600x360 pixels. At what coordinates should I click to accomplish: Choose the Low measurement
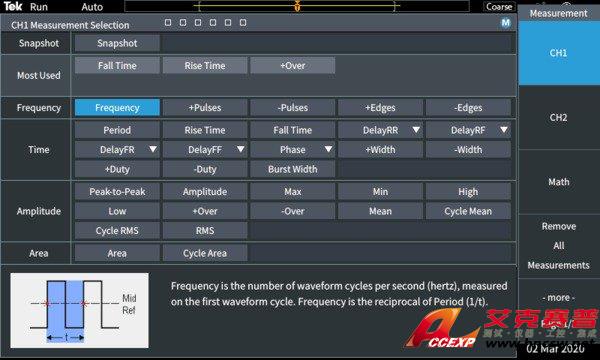[117, 211]
